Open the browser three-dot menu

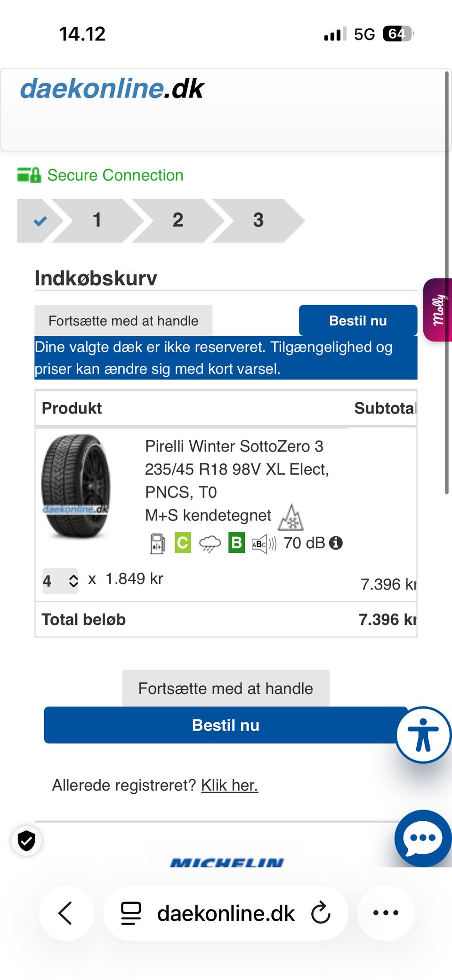point(386,913)
